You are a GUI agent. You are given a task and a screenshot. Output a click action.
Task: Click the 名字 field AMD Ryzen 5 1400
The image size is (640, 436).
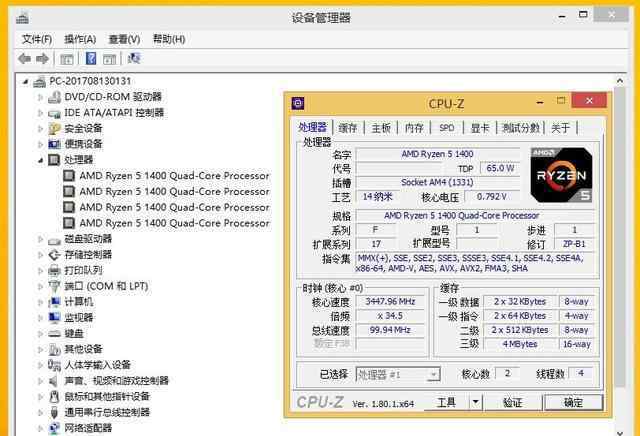click(438, 154)
